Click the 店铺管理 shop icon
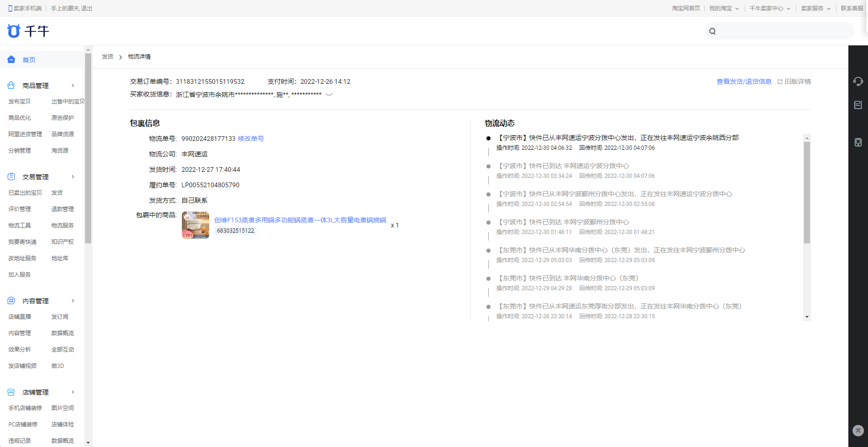This screenshot has width=868, height=447. [11, 392]
